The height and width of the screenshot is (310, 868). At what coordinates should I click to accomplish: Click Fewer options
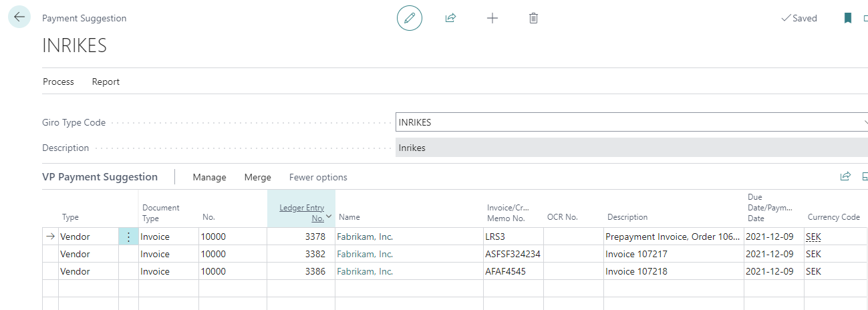click(318, 177)
